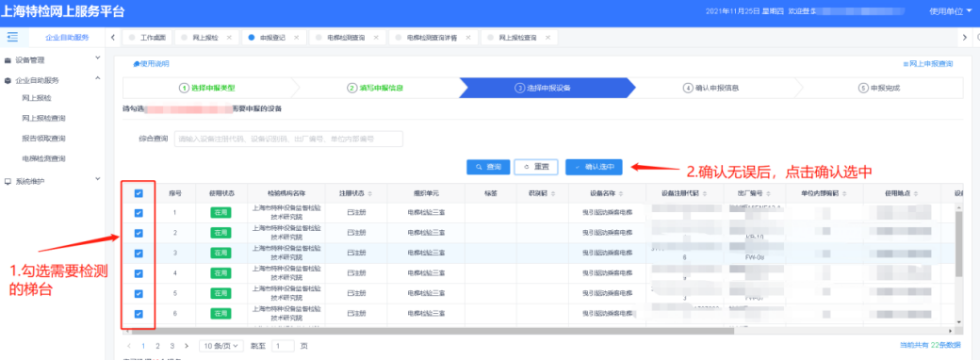
Task: Sort by 使用地点 column sort icon
Action: pyautogui.click(x=917, y=194)
